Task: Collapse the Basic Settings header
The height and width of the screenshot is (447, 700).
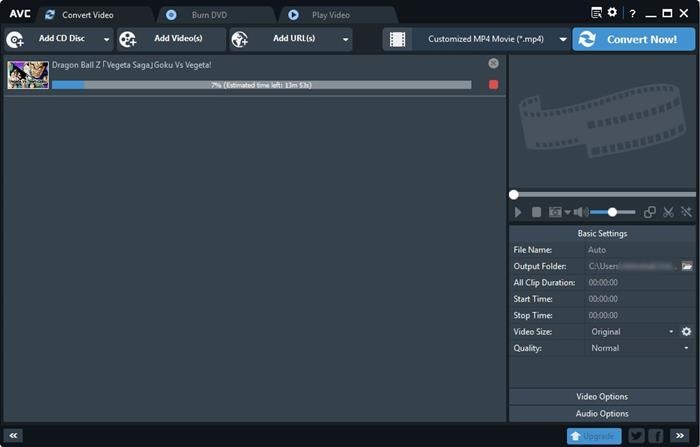Action: click(x=602, y=234)
